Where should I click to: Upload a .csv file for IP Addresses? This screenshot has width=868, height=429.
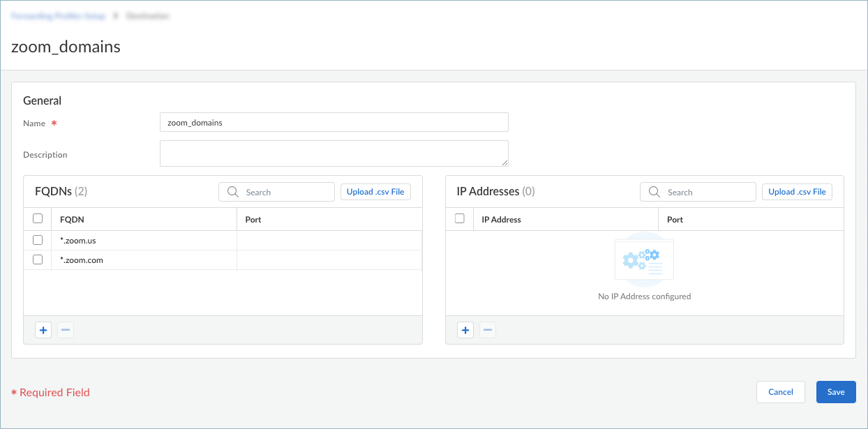pyautogui.click(x=797, y=192)
